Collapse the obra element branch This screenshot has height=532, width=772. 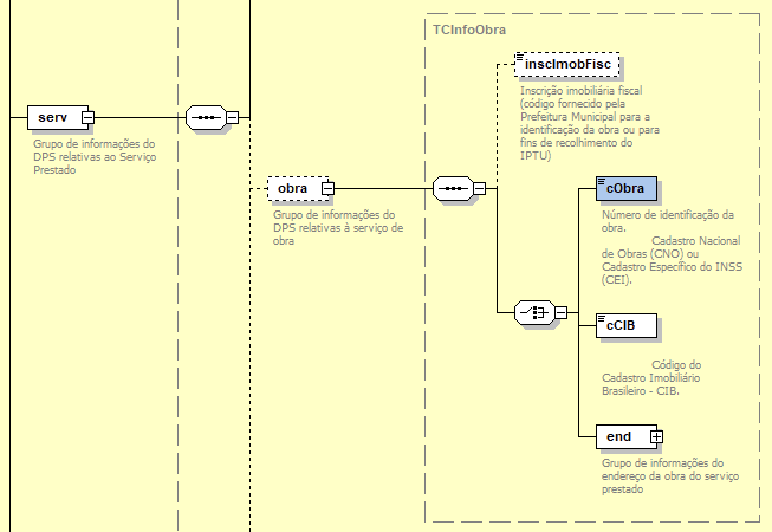click(x=327, y=189)
